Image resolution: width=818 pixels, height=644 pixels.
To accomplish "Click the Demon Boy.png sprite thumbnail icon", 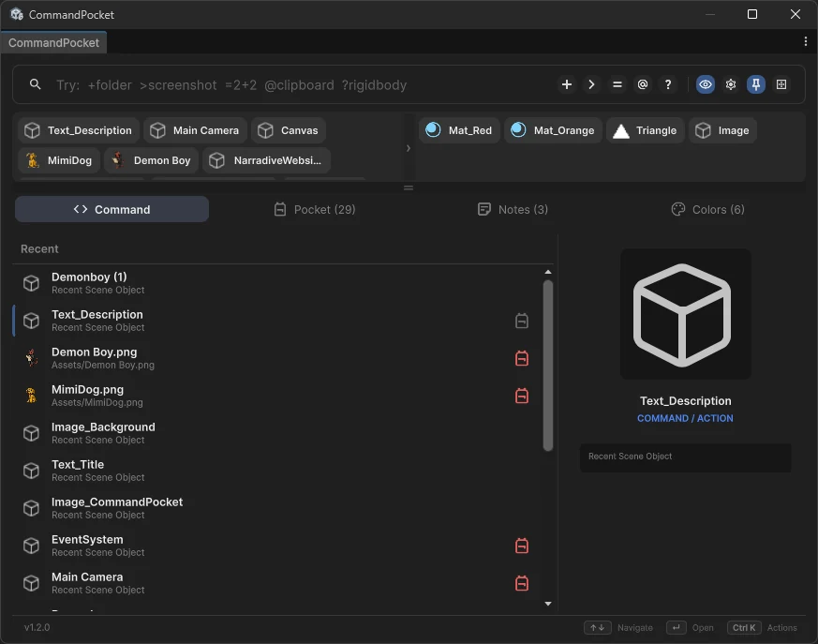I will coord(31,358).
